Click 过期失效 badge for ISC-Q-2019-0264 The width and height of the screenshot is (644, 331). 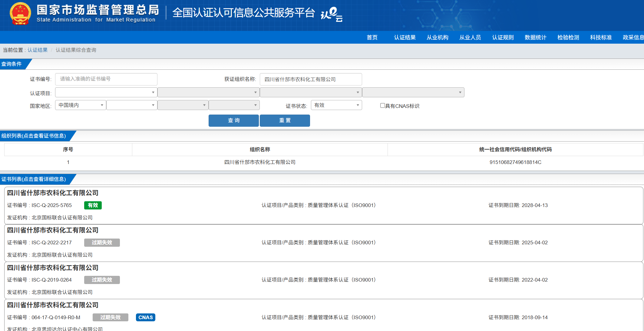click(x=102, y=280)
